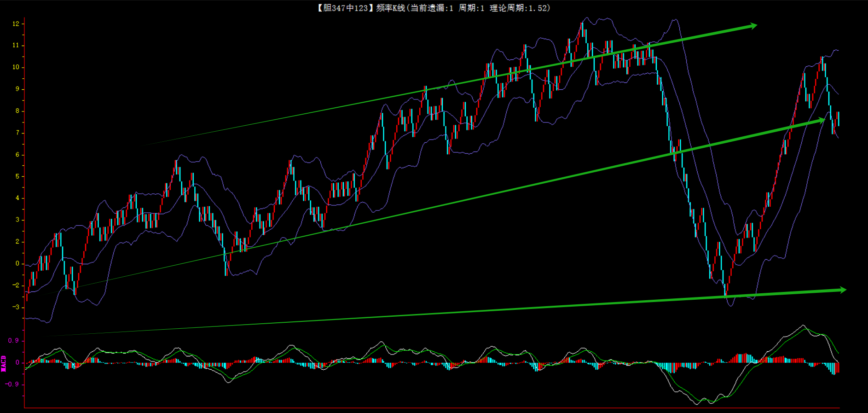Click the 胆347中123 label in the title

pyautogui.click(x=343, y=8)
